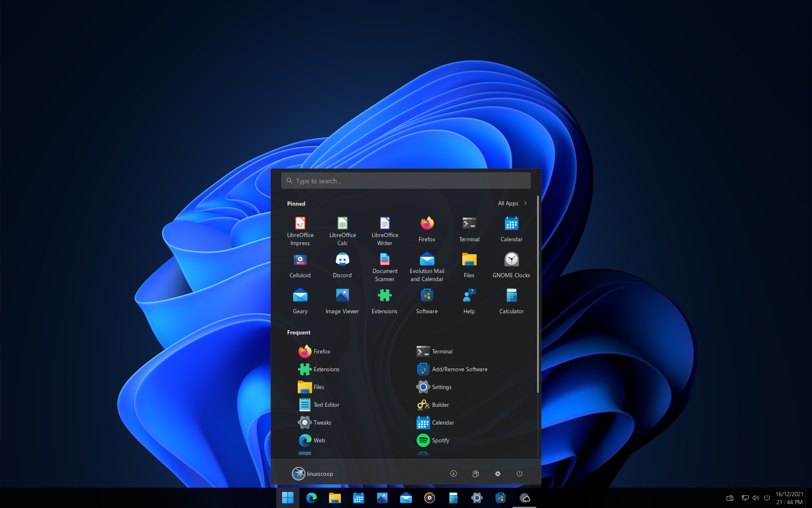Open Mail app from the taskbar
Screen dimensions: 812x508
406,498
